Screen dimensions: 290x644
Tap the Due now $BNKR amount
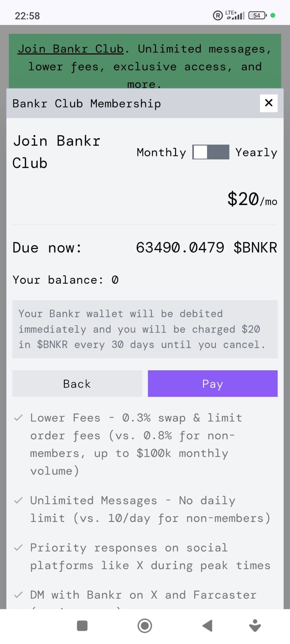click(206, 248)
